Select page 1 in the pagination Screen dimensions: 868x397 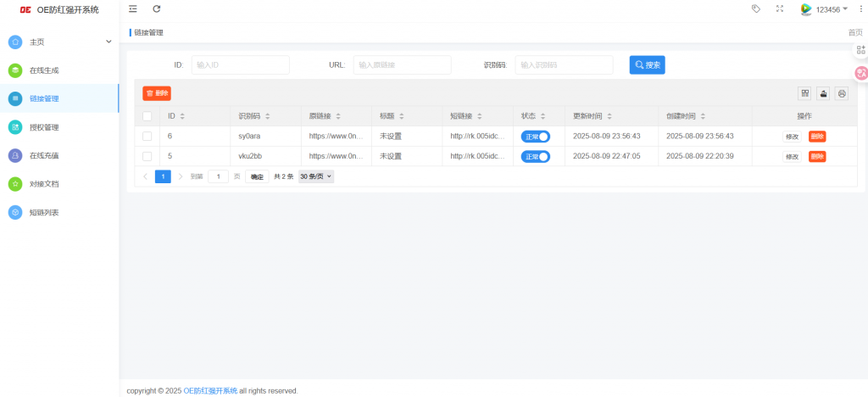pyautogui.click(x=163, y=176)
